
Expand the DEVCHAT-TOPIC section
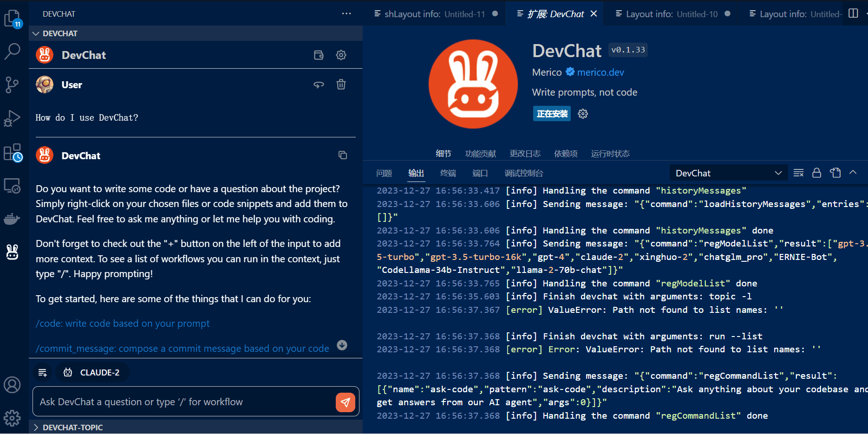tap(195, 427)
